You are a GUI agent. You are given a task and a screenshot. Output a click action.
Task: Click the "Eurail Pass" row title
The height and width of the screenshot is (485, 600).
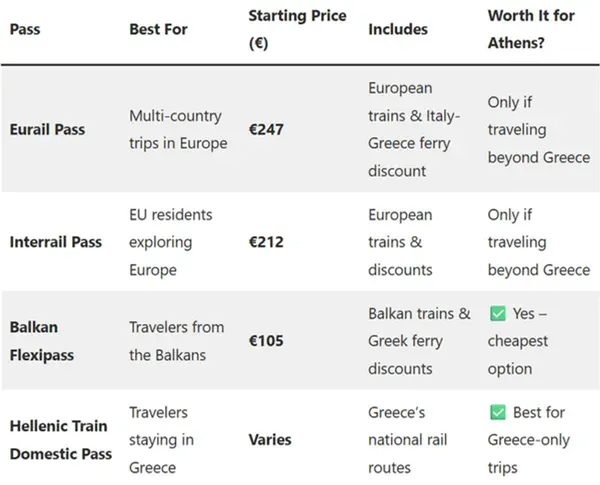click(x=48, y=130)
